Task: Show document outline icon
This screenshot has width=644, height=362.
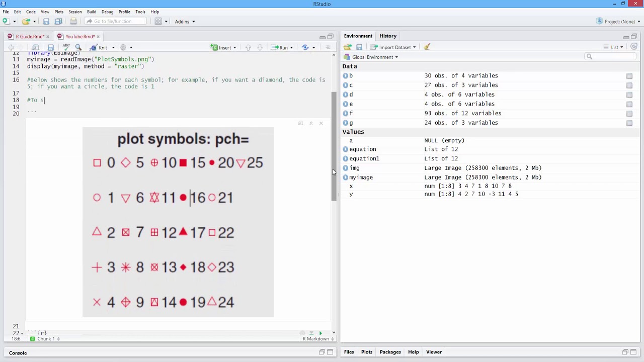Action: click(x=328, y=47)
